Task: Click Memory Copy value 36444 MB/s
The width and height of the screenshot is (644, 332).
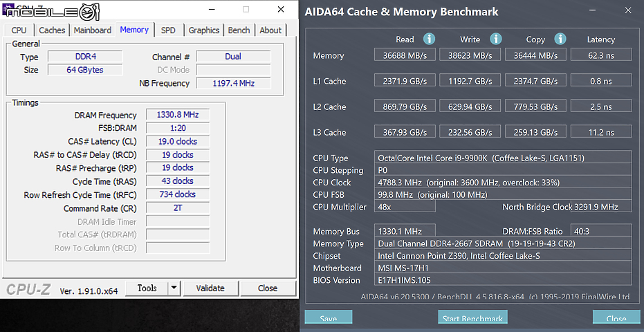Action: click(535, 55)
